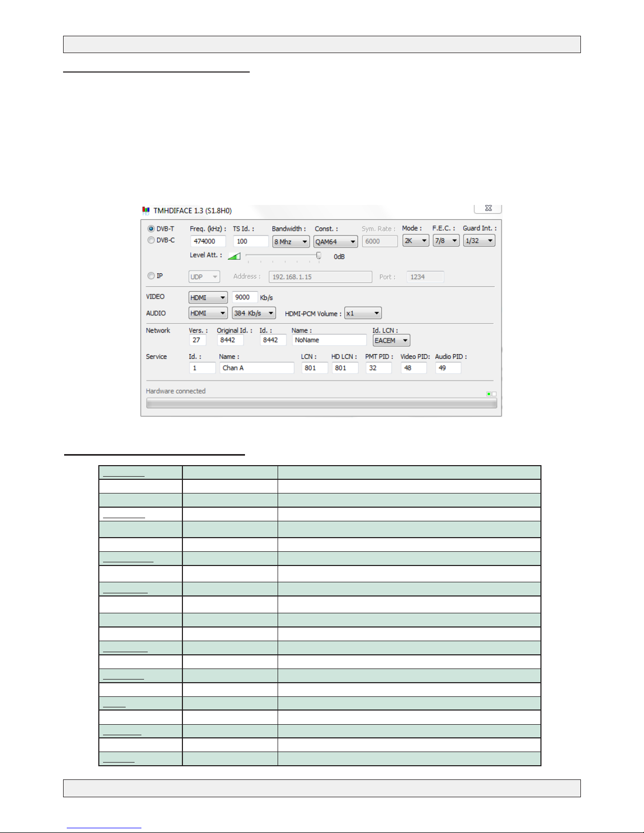This screenshot has width=644, height=833.
Task: Click the HD LCN field showing 801
Action: tap(345, 368)
